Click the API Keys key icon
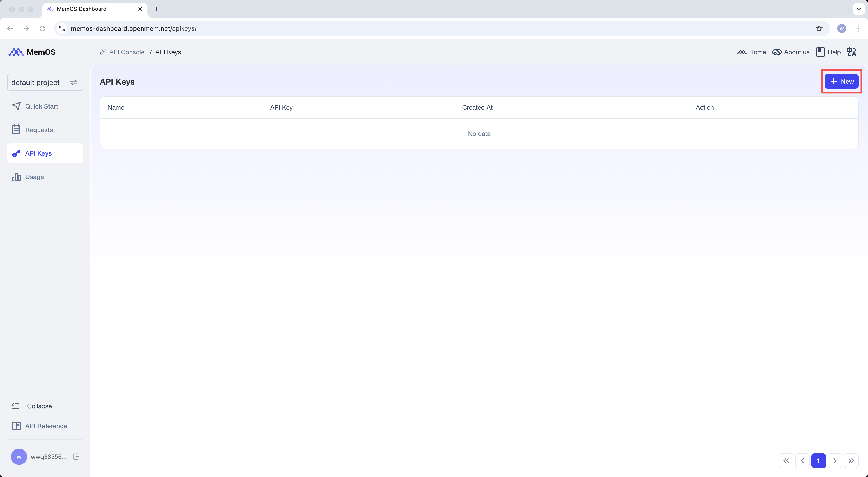This screenshot has width=868, height=477. 17,153
